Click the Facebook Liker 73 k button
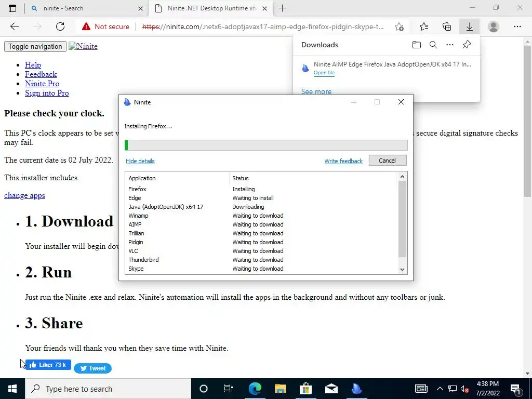The width and height of the screenshot is (532, 399). click(x=48, y=365)
